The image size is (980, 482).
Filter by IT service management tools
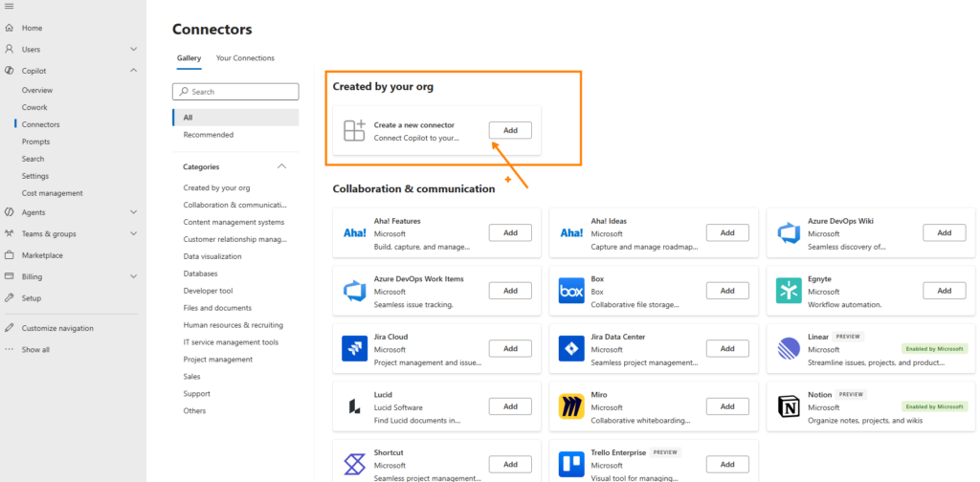click(232, 342)
